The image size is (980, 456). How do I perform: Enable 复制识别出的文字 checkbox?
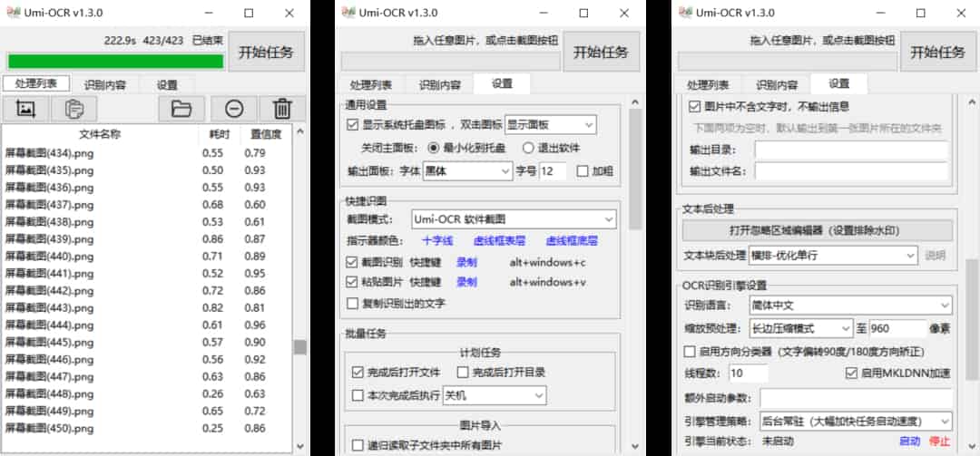352,304
